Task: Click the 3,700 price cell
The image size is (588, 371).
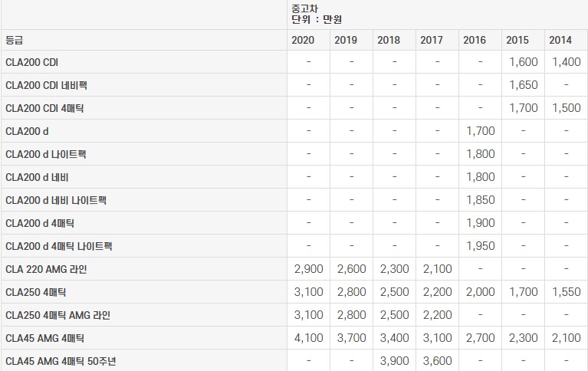Action: [x=351, y=338]
